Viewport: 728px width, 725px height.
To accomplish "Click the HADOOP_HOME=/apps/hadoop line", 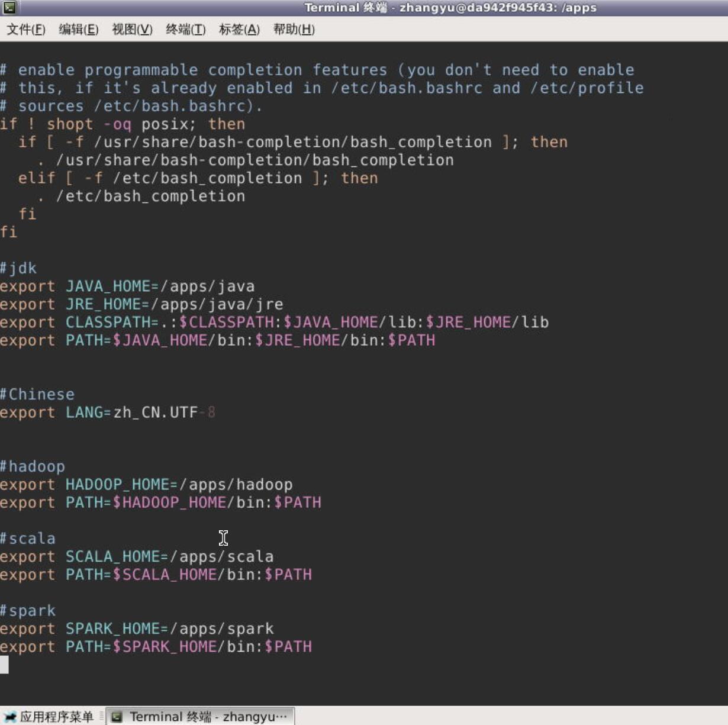I will point(146,485).
